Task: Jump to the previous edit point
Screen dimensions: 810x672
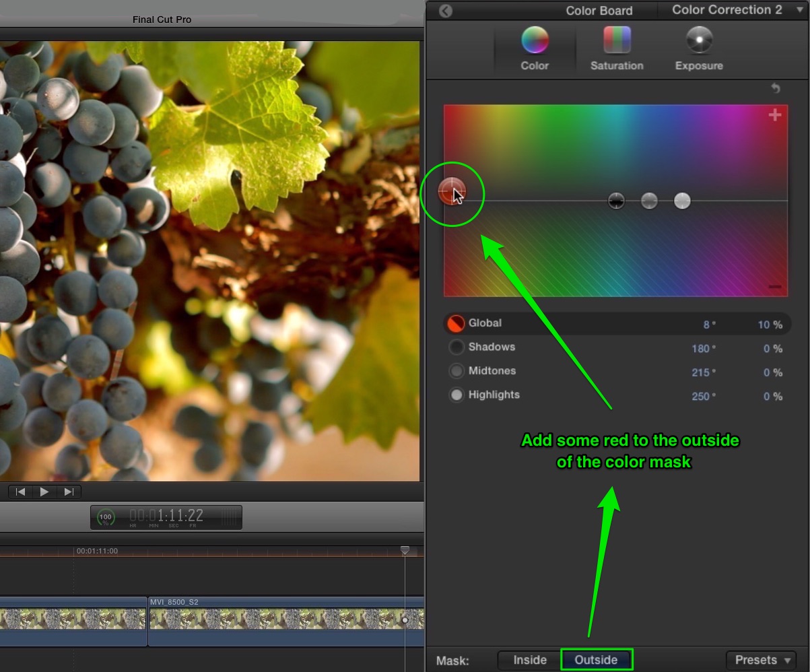Action: tap(20, 492)
